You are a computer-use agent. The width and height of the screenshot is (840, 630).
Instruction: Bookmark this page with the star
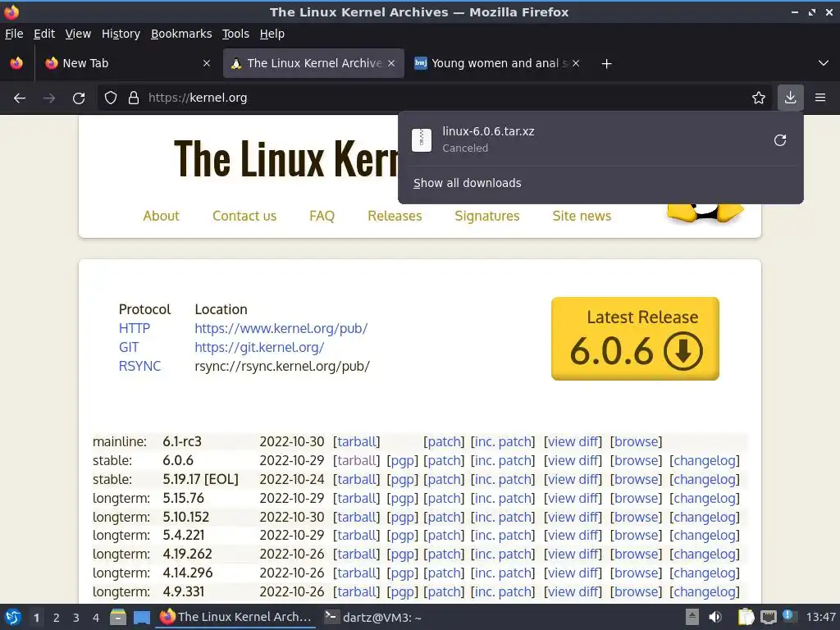pyautogui.click(x=758, y=98)
